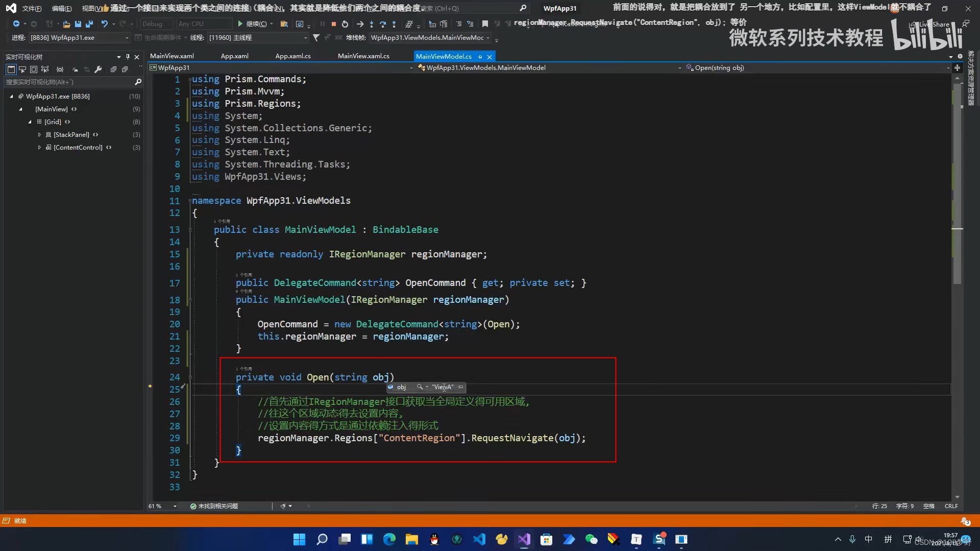This screenshot has width=980, height=551.
Task: Pin the obj data tip to source
Action: (460, 387)
